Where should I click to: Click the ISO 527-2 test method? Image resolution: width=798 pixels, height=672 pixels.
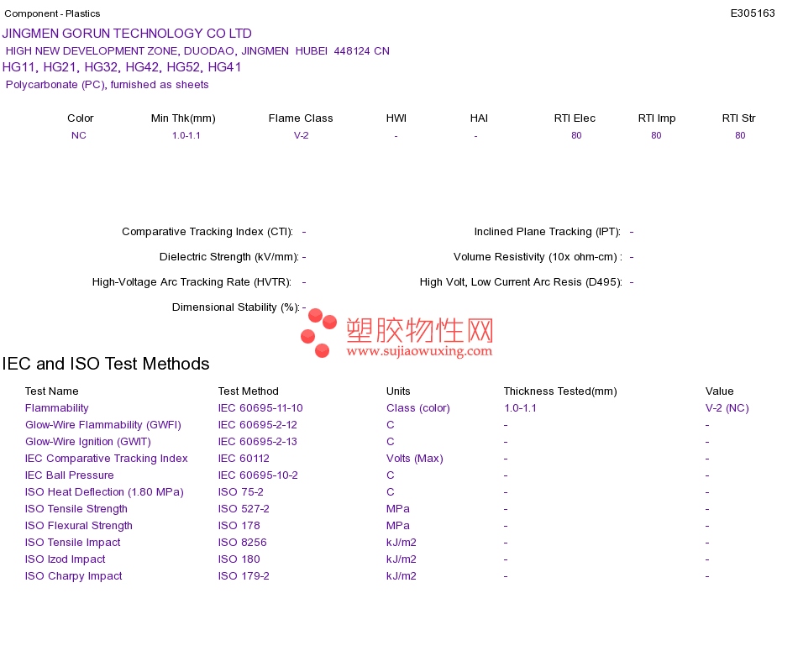pyautogui.click(x=244, y=508)
